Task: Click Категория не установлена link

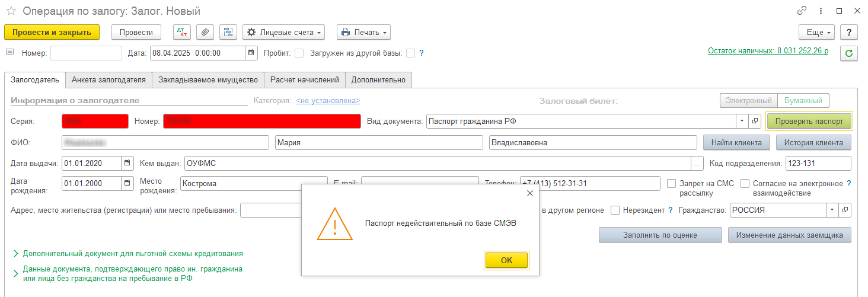Action: 328,101
